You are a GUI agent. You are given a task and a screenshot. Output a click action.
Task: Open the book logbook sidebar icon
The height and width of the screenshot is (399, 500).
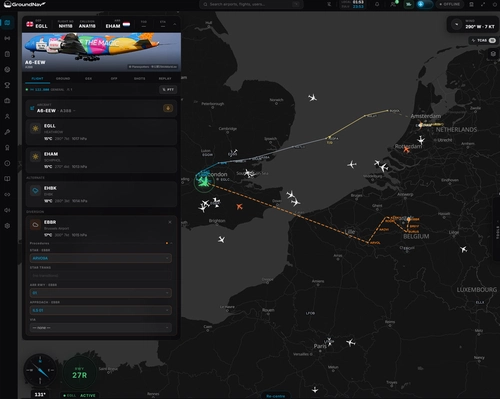[x=7, y=179]
